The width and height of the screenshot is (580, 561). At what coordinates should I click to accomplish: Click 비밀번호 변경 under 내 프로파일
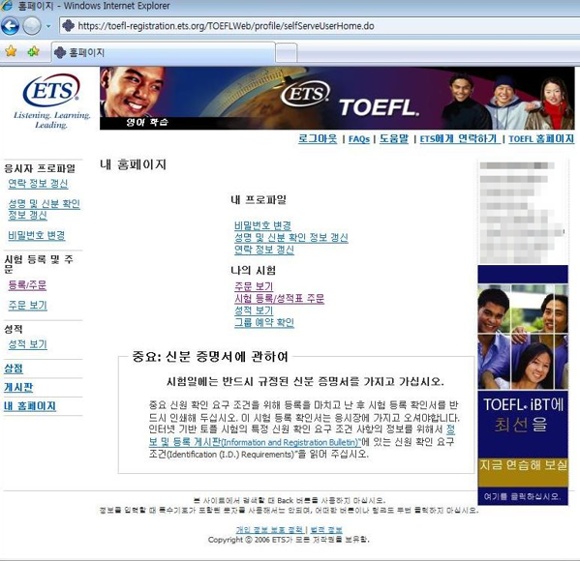click(x=263, y=225)
